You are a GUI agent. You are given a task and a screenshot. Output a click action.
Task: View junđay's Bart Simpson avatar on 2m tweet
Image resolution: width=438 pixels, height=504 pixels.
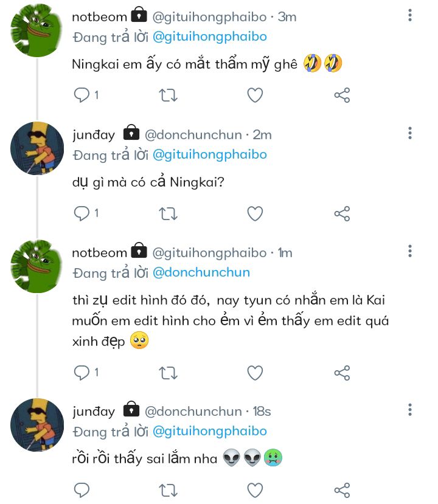click(38, 148)
